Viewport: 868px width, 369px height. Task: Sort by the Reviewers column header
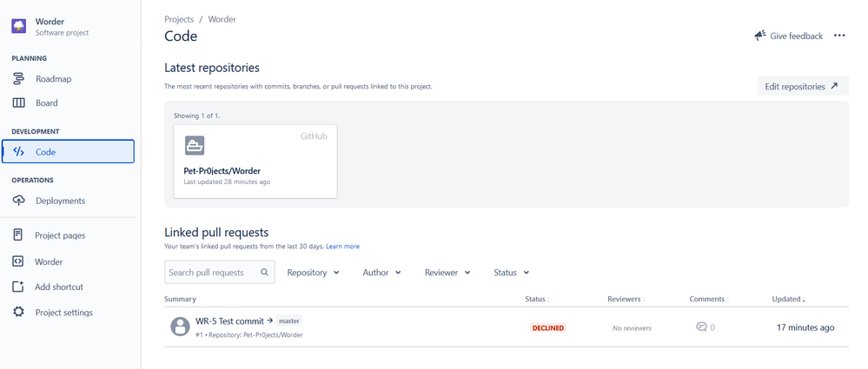[x=626, y=299]
